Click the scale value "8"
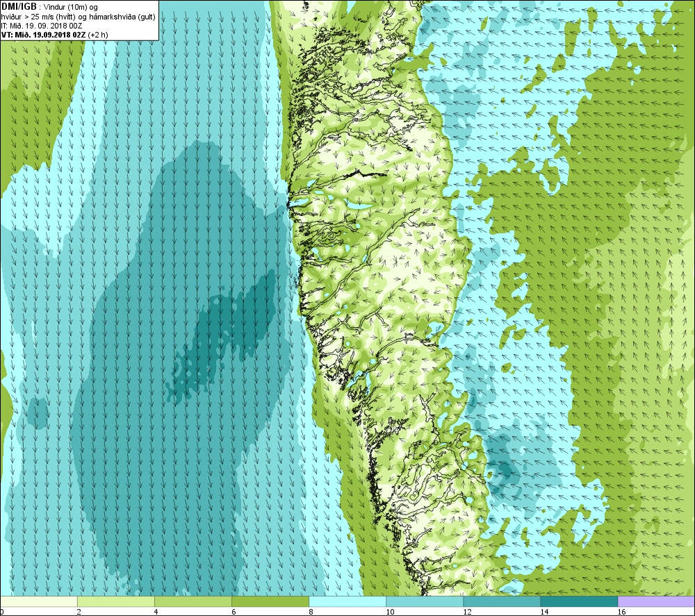The width and height of the screenshot is (695, 616). coord(310,612)
